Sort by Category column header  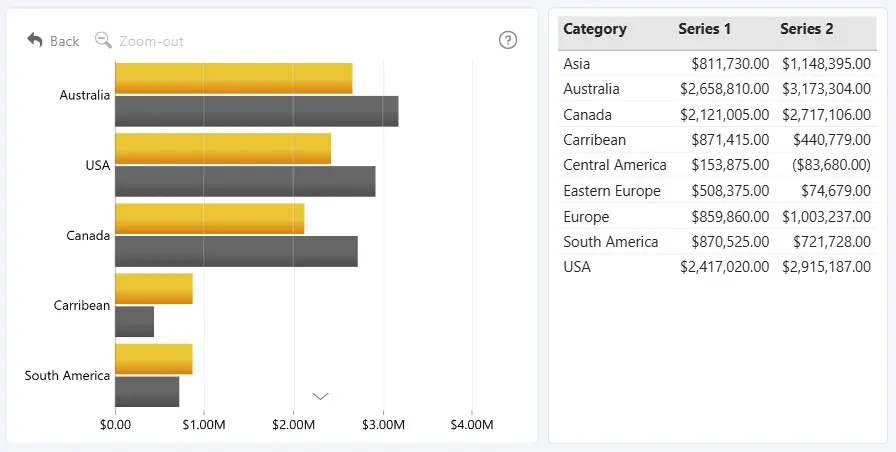(x=595, y=29)
